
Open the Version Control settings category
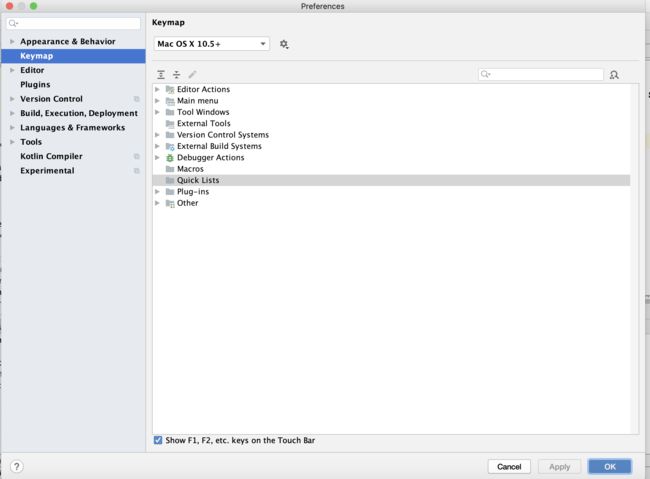coord(51,99)
